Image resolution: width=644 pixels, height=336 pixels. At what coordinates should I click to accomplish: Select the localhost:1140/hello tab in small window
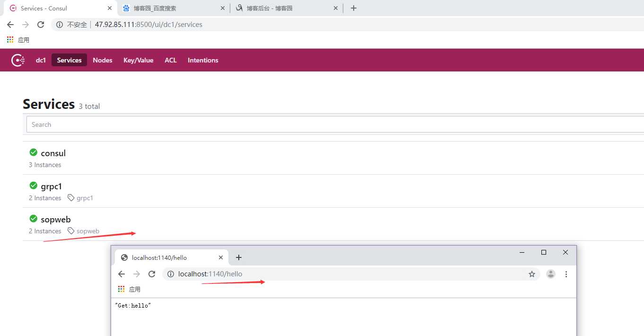click(171, 257)
